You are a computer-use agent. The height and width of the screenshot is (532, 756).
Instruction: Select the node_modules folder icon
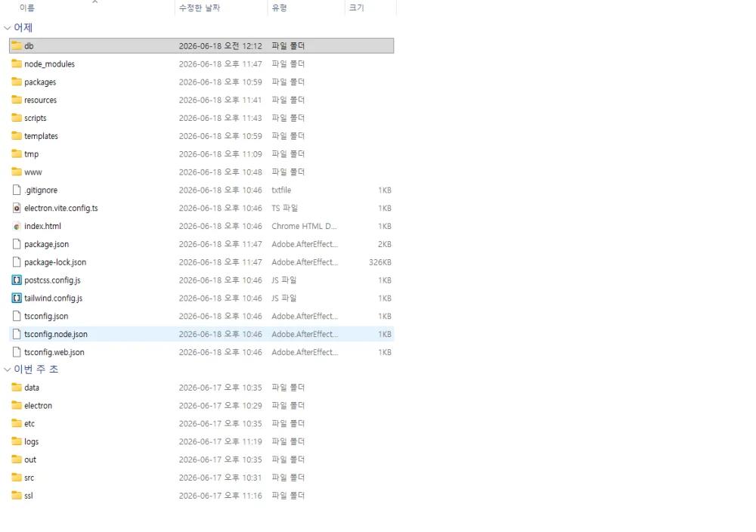pyautogui.click(x=17, y=63)
